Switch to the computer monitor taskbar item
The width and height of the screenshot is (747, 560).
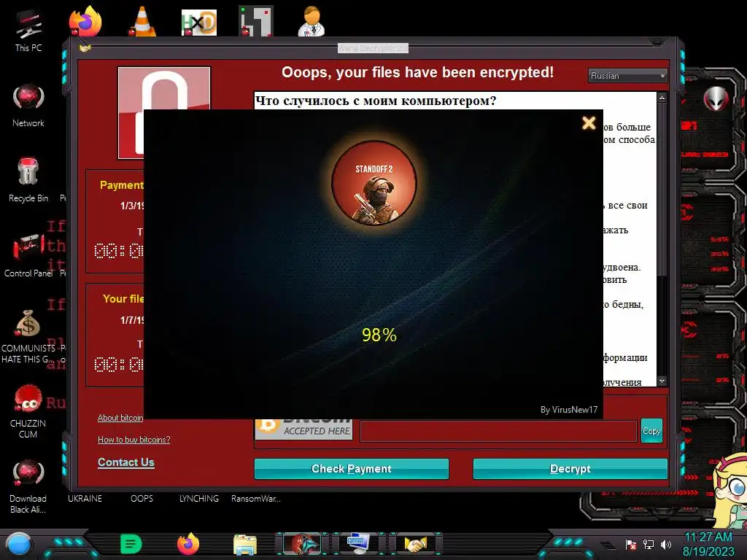click(359, 544)
